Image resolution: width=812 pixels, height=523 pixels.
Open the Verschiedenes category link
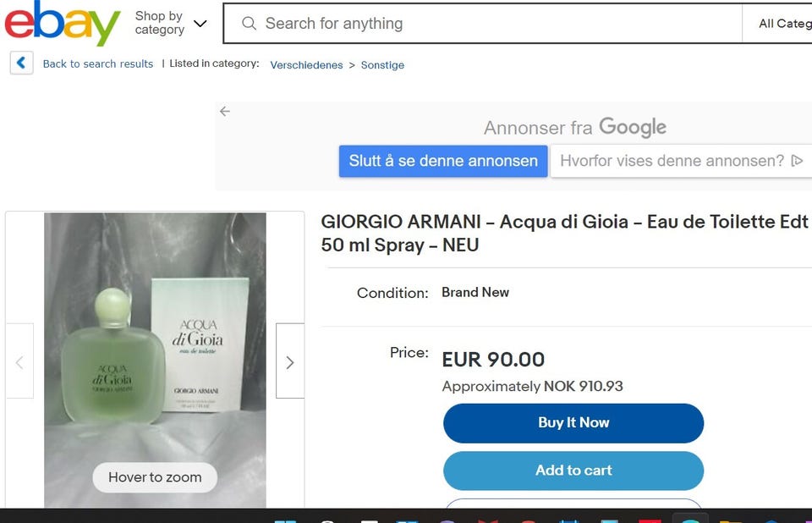click(x=306, y=65)
